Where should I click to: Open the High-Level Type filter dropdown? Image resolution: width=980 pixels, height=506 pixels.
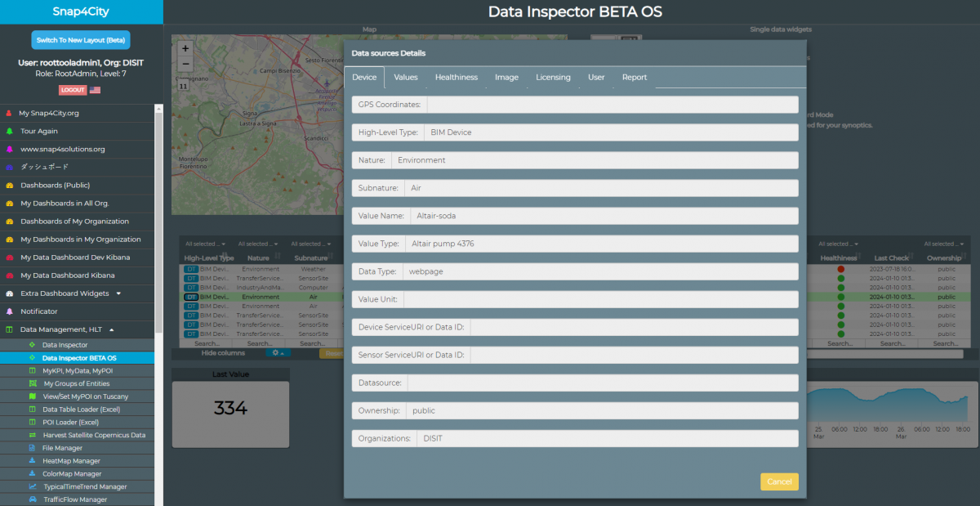click(204, 244)
